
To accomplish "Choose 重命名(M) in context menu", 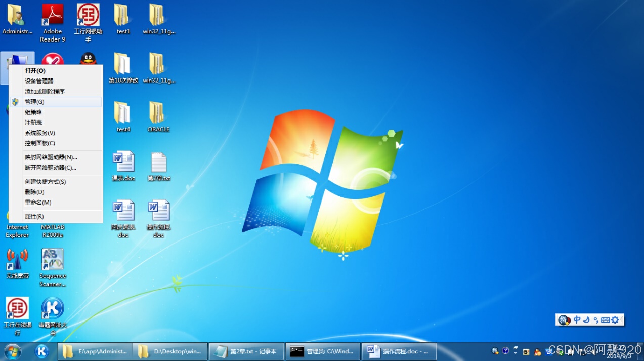I will pos(56,203).
